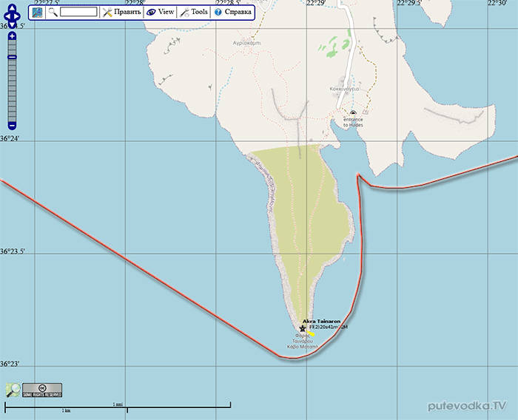The width and height of the screenshot is (518, 420).
Task: Click the wrench icon beside Tools
Action: (x=184, y=13)
